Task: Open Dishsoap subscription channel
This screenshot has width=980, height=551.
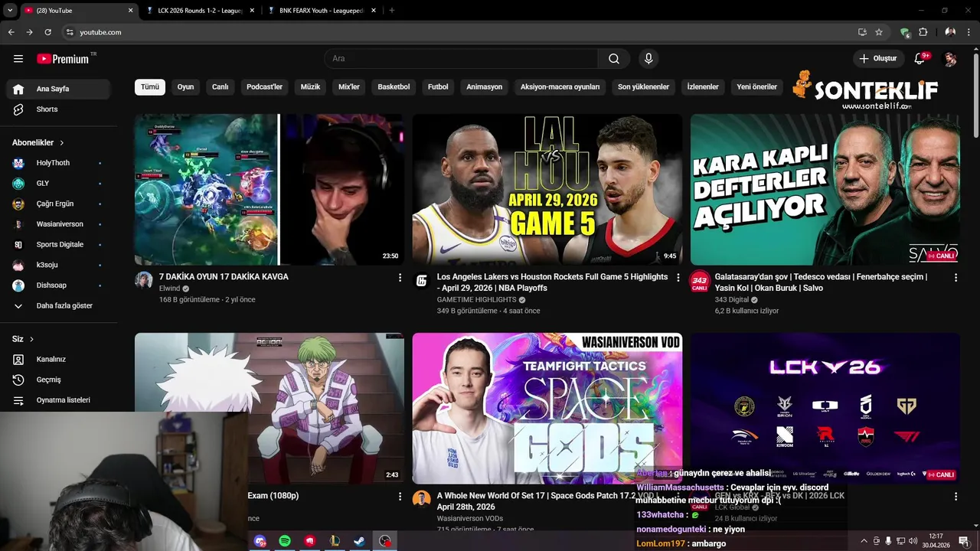Action: pyautogui.click(x=59, y=285)
